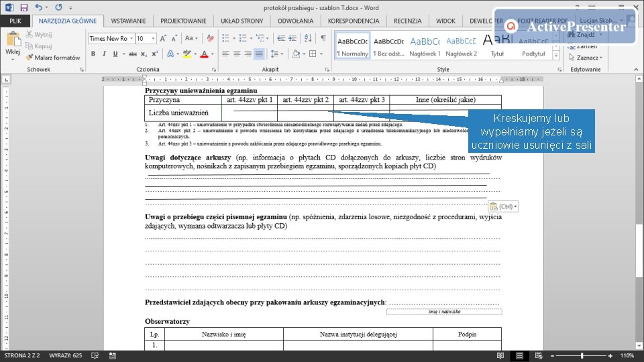Click the Undo arrow icon

point(39,7)
